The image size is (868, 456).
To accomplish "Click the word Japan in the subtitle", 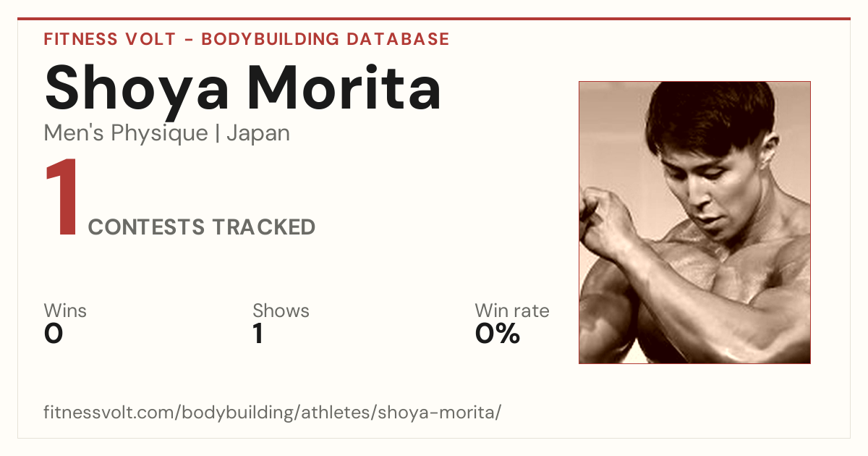I will (x=258, y=134).
